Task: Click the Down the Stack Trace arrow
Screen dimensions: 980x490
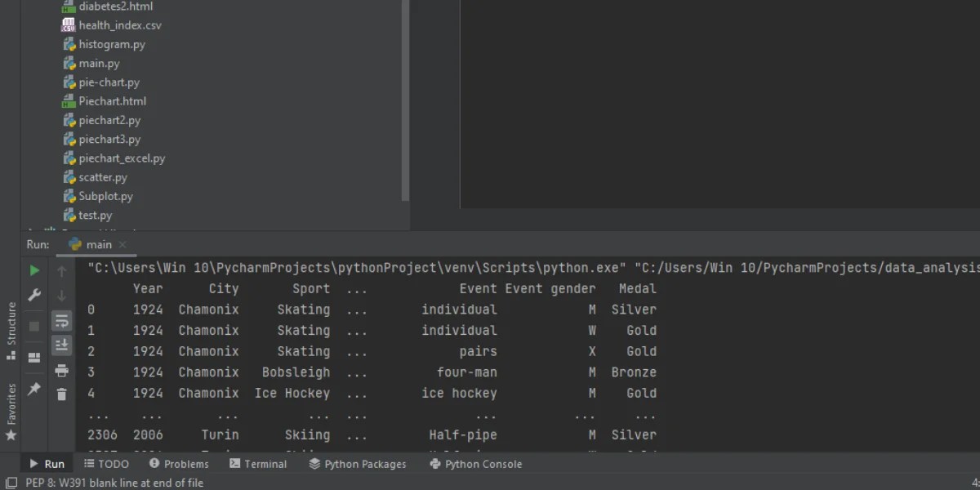Action: coord(61,295)
